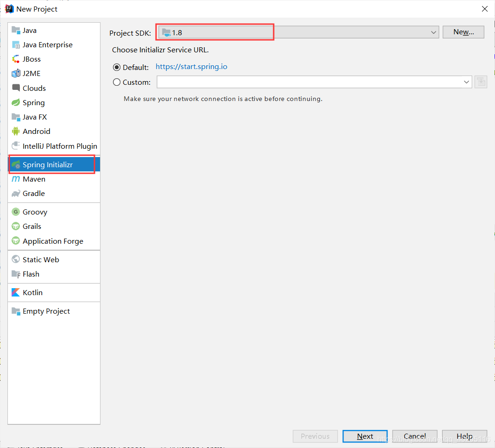The height and width of the screenshot is (448, 495).
Task: Click the Maven m icon
Action: pyautogui.click(x=16, y=179)
